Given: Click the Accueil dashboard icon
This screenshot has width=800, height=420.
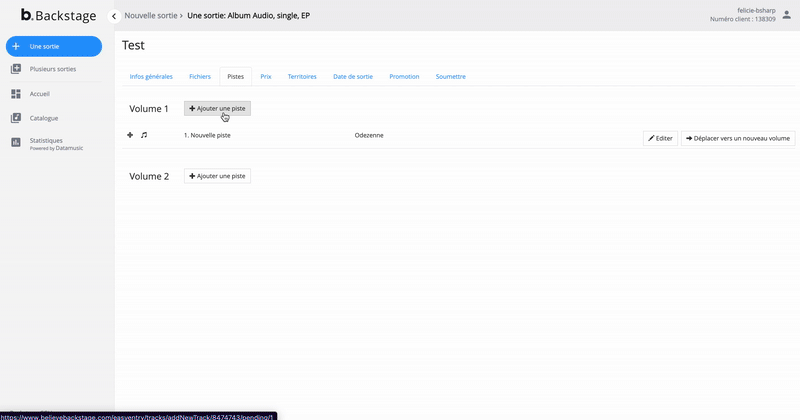Looking at the screenshot, I should (x=16, y=94).
